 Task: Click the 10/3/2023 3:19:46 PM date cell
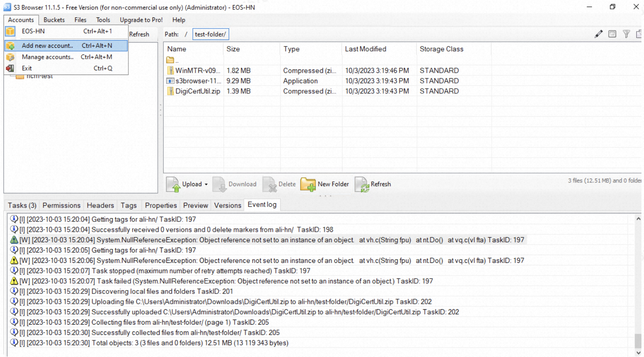377,71
